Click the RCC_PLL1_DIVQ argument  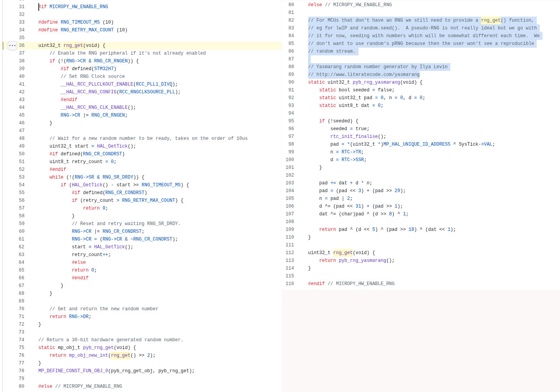point(154,84)
